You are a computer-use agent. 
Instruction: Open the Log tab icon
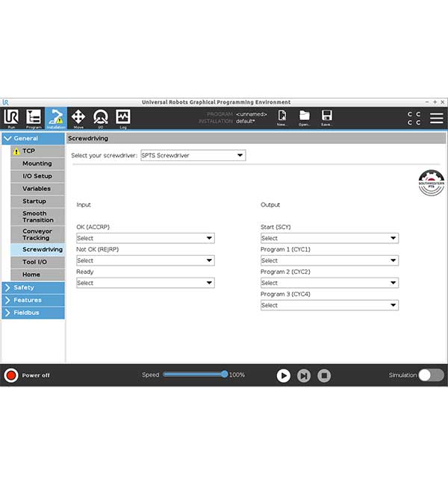pyautogui.click(x=123, y=118)
